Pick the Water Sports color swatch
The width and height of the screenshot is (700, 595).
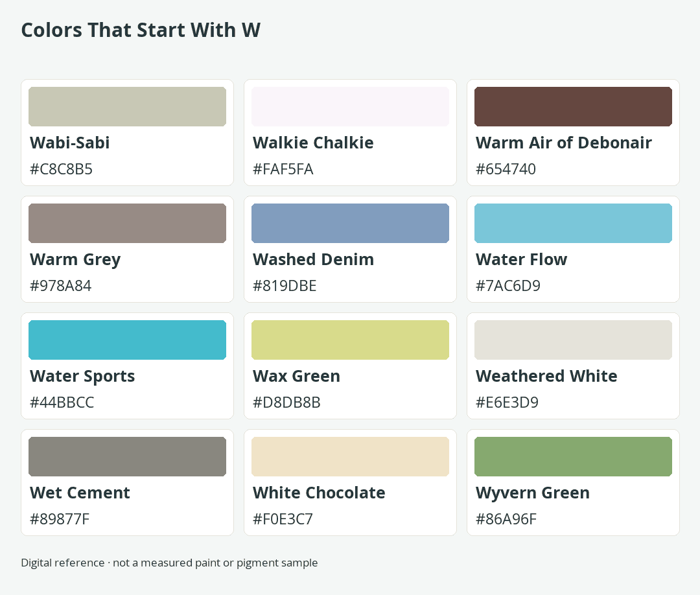pyautogui.click(x=127, y=340)
